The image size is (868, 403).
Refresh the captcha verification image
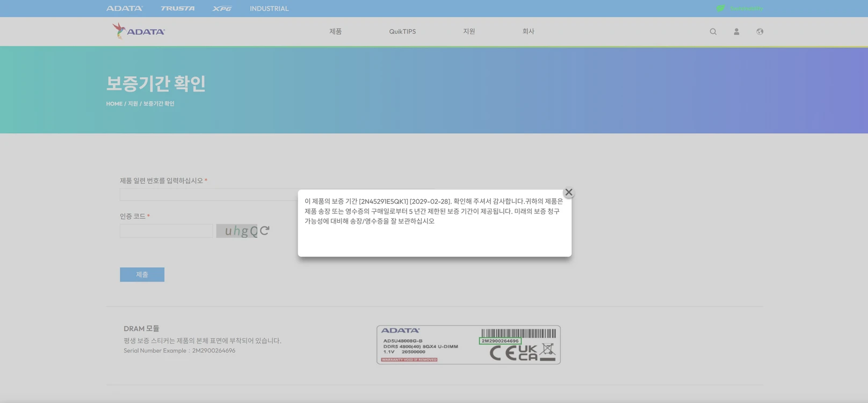(x=264, y=231)
